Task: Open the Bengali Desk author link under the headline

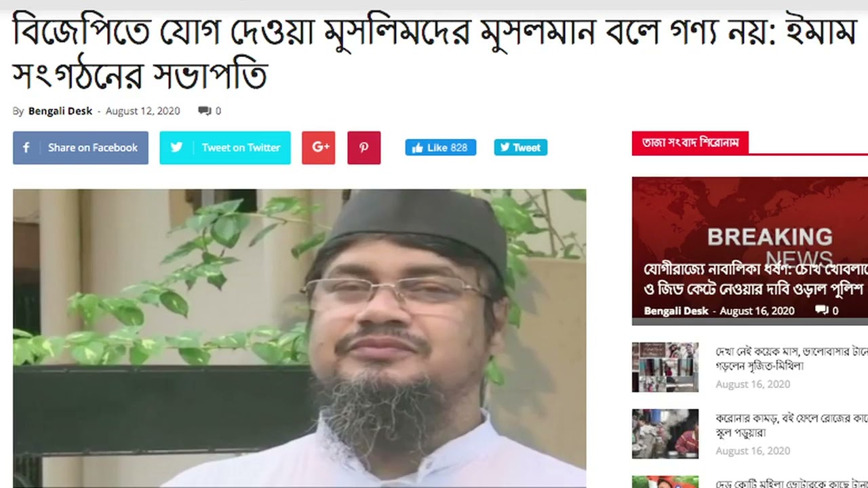Action: (x=60, y=111)
